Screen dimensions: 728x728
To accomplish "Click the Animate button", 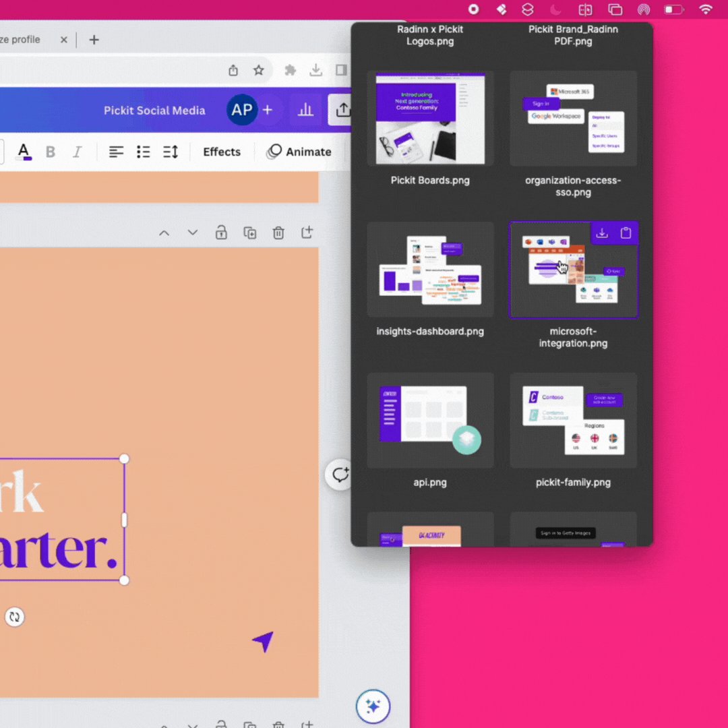I will tap(299, 152).
